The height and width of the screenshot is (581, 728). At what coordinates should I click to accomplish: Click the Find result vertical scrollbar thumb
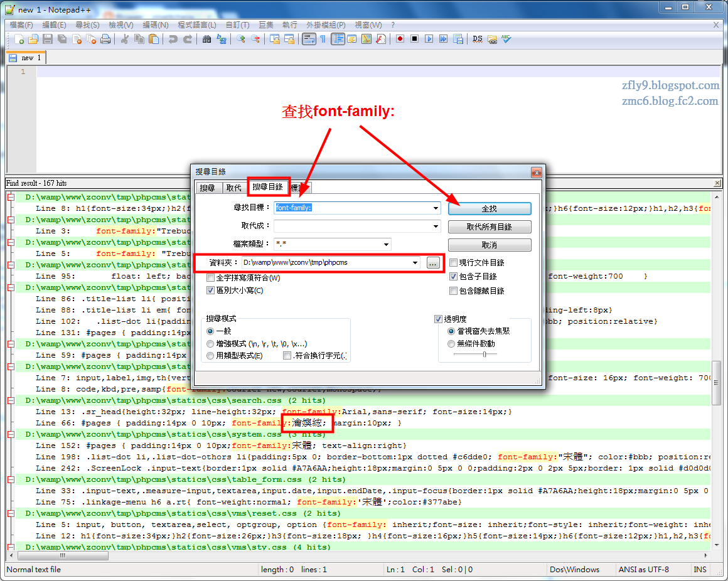pyautogui.click(x=717, y=383)
